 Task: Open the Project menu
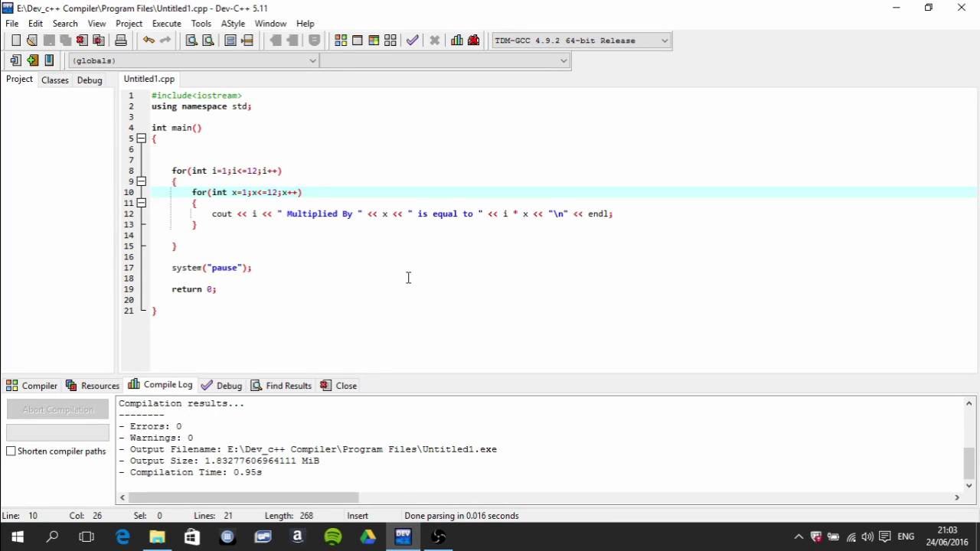(x=129, y=24)
